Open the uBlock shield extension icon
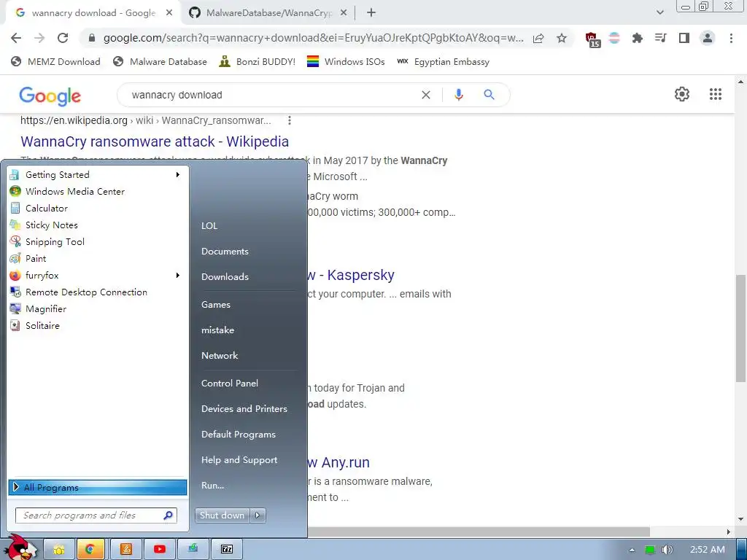Screen dimensions: 747x560 click(592, 39)
